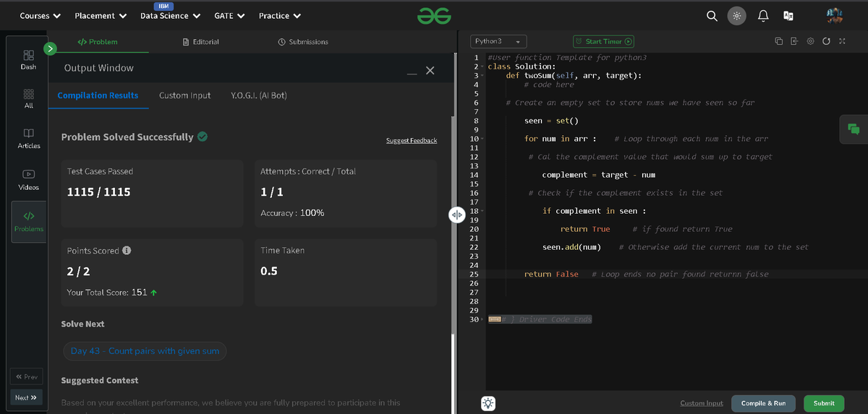Click the Your Total Score: 151 text
The height and width of the screenshot is (414, 868).
click(x=112, y=293)
